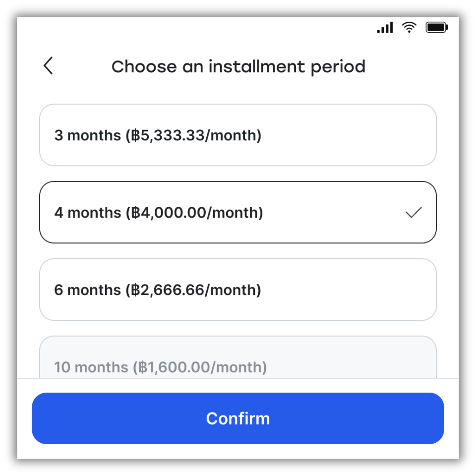Viewport: 476px width, 476px height.
Task: Go back using the left chevron arrow
Action: 48,65
